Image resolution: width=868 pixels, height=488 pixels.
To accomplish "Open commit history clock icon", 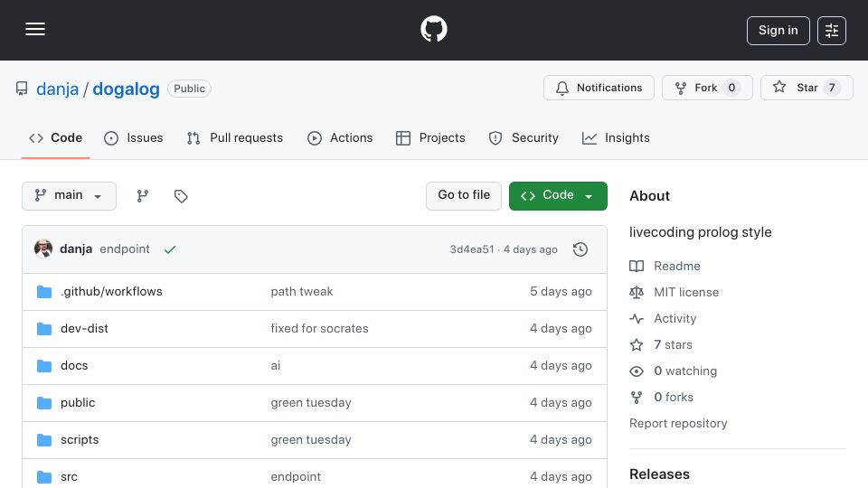I will 580,249.
